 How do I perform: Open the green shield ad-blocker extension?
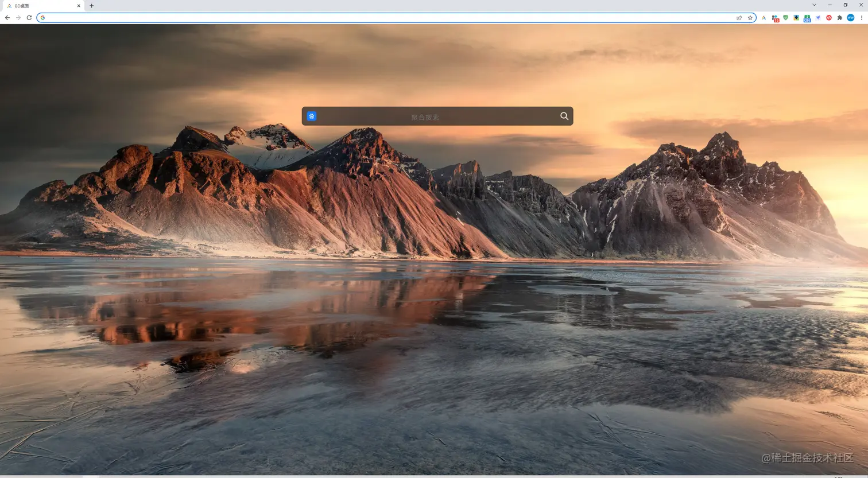tap(785, 18)
